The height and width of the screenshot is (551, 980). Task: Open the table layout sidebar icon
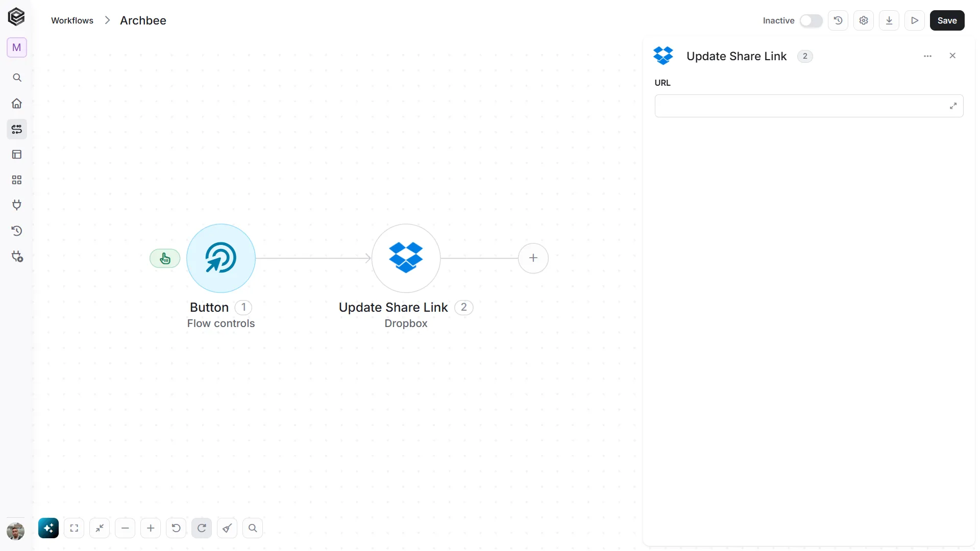tap(17, 155)
